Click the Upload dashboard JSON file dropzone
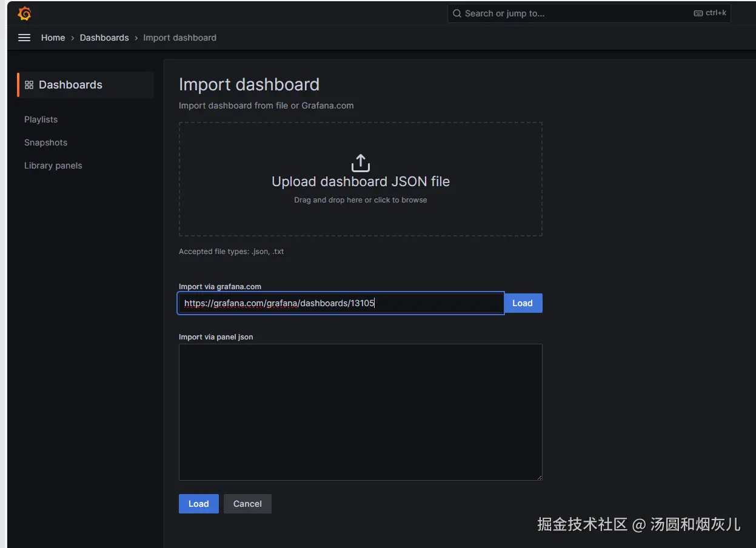Image resolution: width=756 pixels, height=548 pixels. [361, 179]
